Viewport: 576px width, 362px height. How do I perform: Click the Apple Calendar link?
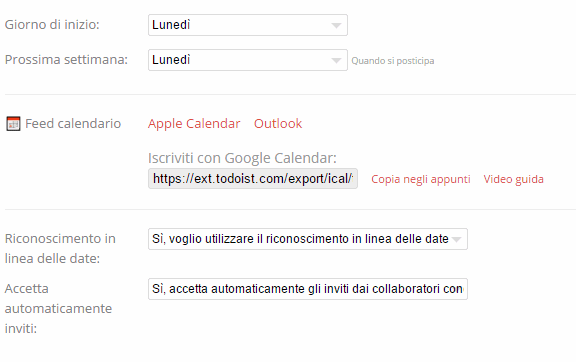[x=194, y=124]
